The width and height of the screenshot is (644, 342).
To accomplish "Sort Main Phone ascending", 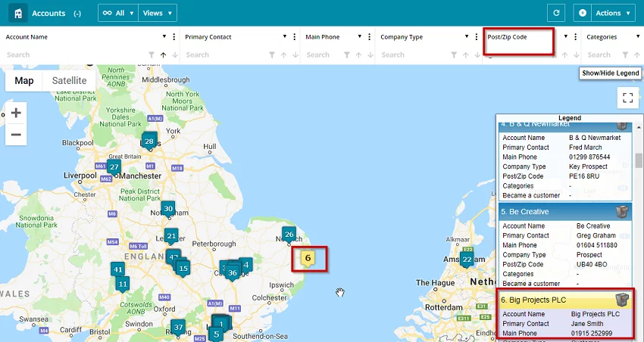I will (359, 55).
